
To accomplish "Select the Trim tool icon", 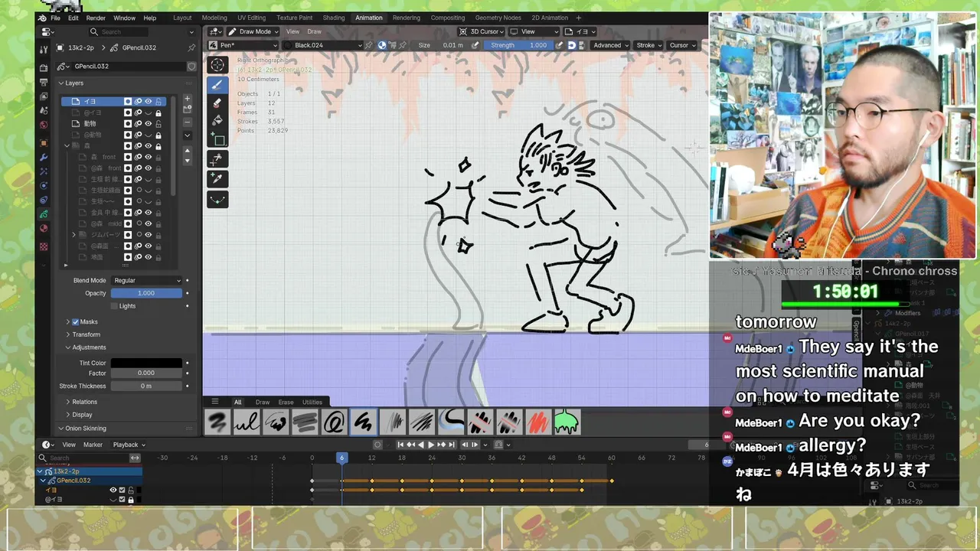I will pyautogui.click(x=217, y=159).
